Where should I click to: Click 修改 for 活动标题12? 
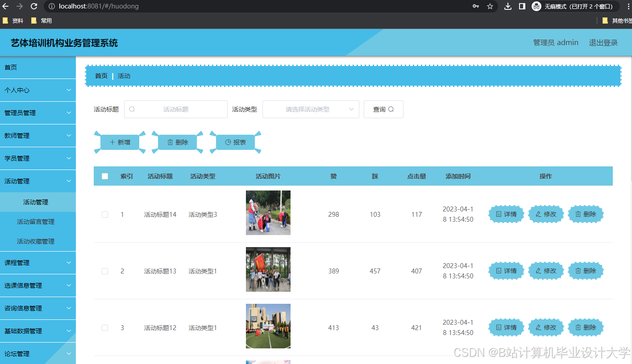click(x=546, y=327)
